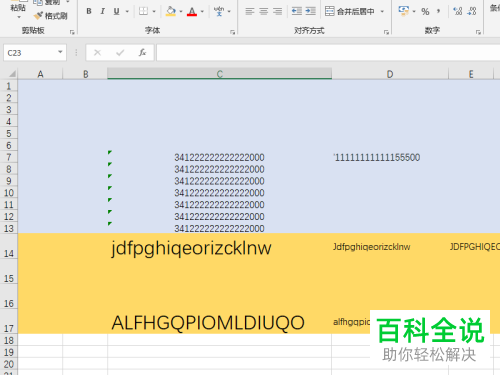500x375 pixels.
Task: Click the formula bar enter checkmark
Action: coord(120,52)
